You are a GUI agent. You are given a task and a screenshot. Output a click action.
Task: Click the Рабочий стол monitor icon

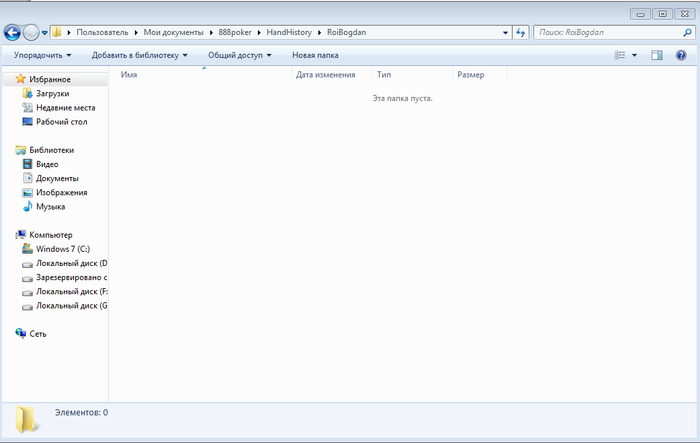point(28,121)
